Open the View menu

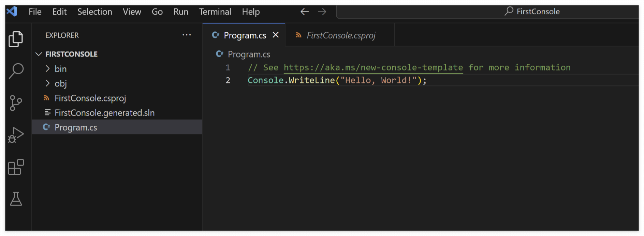[x=132, y=12]
